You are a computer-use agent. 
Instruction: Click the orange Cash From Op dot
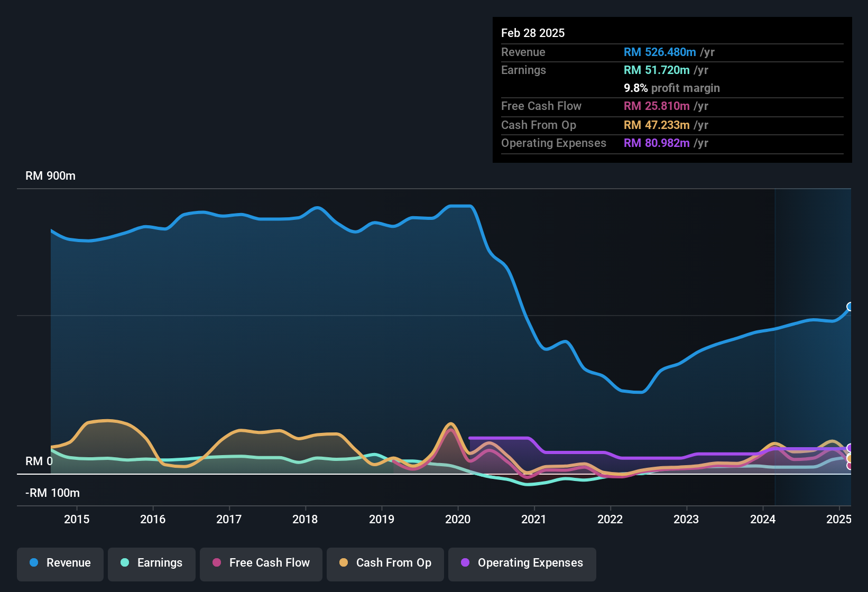click(344, 562)
